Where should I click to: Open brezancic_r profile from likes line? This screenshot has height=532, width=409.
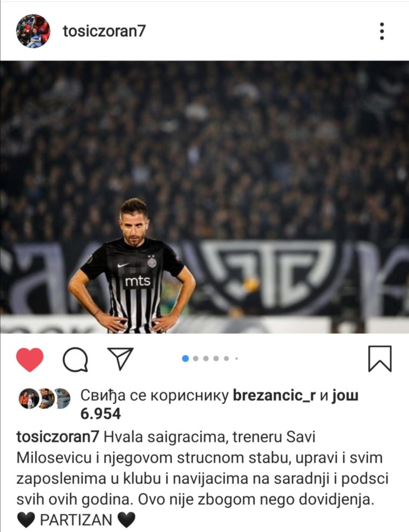(x=275, y=396)
